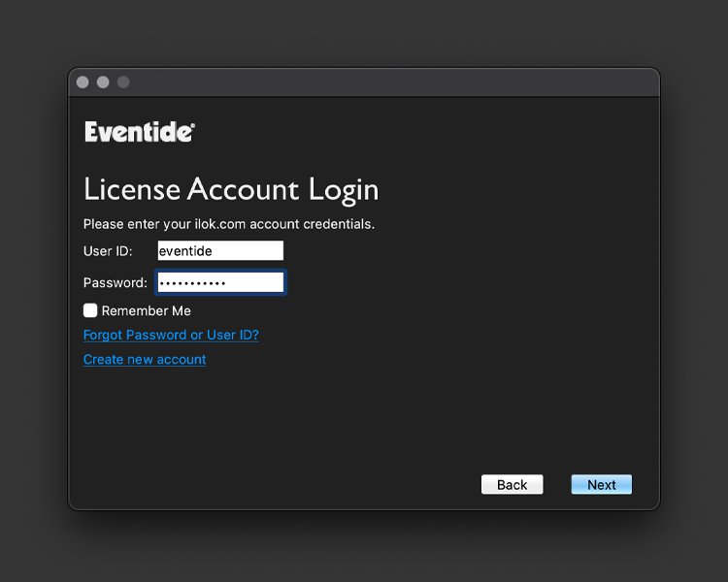Click the installer window's title bar
The width and height of the screenshot is (728, 582).
(x=388, y=82)
